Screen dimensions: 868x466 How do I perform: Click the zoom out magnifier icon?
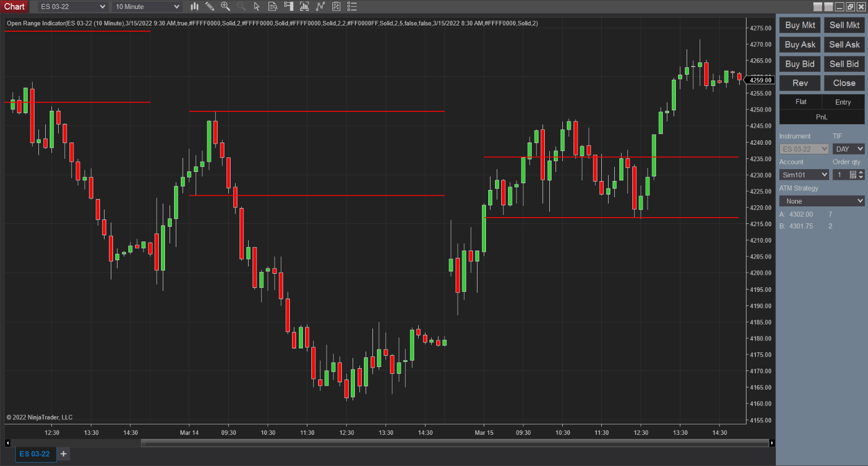241,7
